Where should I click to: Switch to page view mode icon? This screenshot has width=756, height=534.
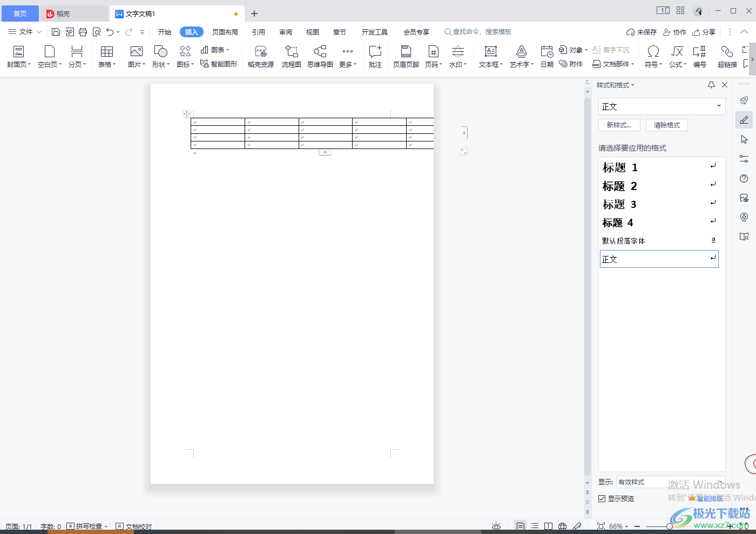(520, 526)
